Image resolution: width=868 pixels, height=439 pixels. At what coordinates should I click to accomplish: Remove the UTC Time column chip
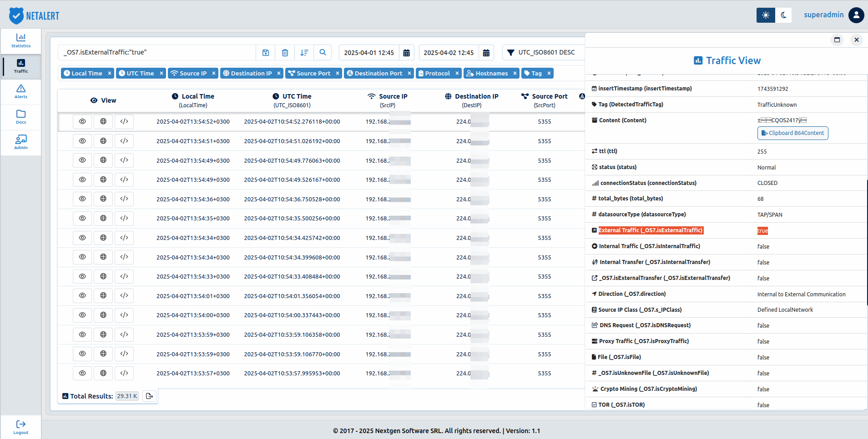click(161, 73)
